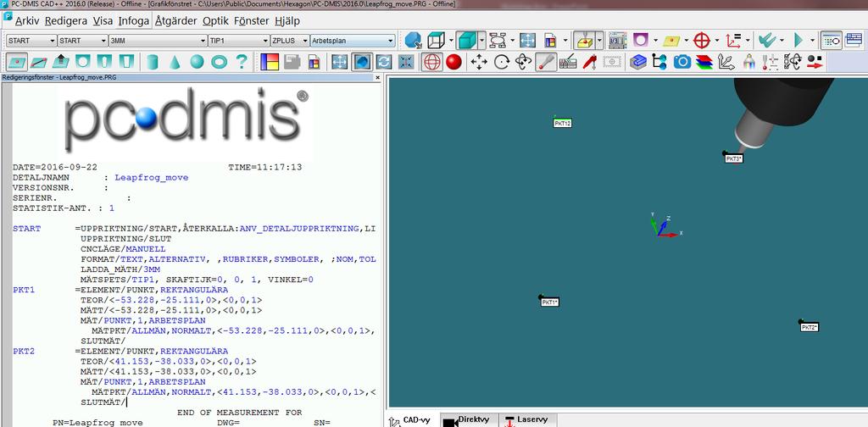868x427 pixels.
Task: Select the measure cone feature icon
Action: pyautogui.click(x=175, y=61)
